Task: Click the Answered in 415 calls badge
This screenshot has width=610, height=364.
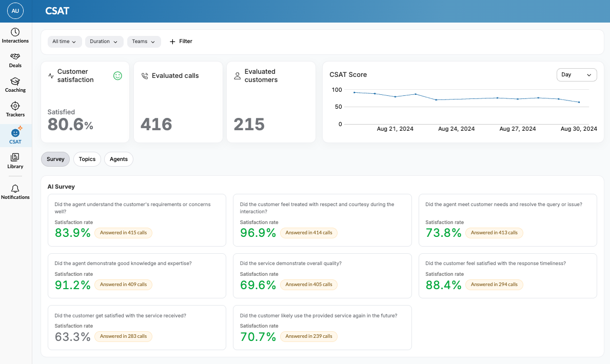Action: [123, 233]
